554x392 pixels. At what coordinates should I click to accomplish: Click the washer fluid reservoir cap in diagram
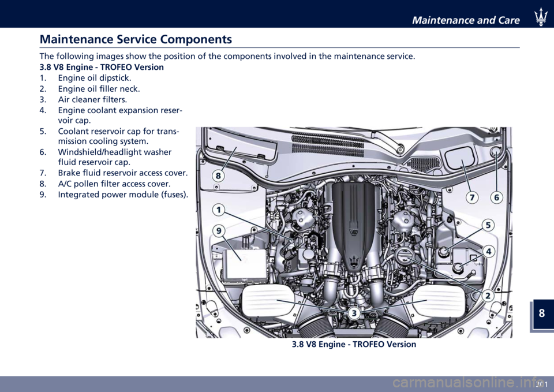tap(495, 152)
